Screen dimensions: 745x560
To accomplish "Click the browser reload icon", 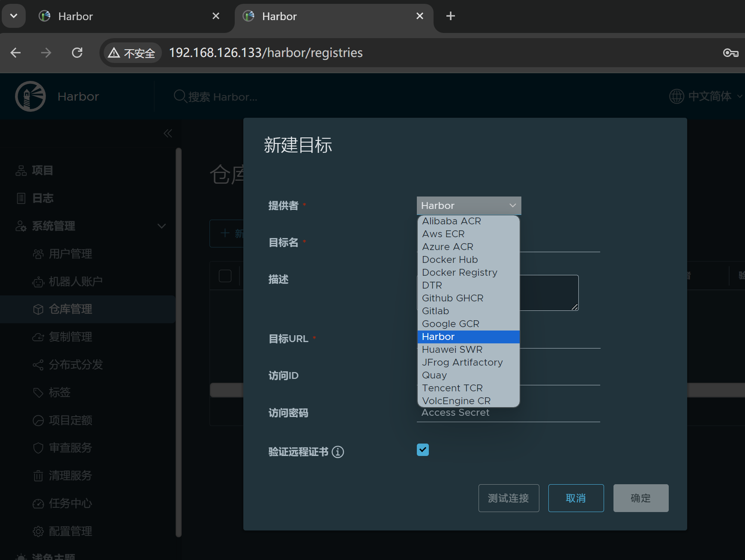I will [77, 53].
